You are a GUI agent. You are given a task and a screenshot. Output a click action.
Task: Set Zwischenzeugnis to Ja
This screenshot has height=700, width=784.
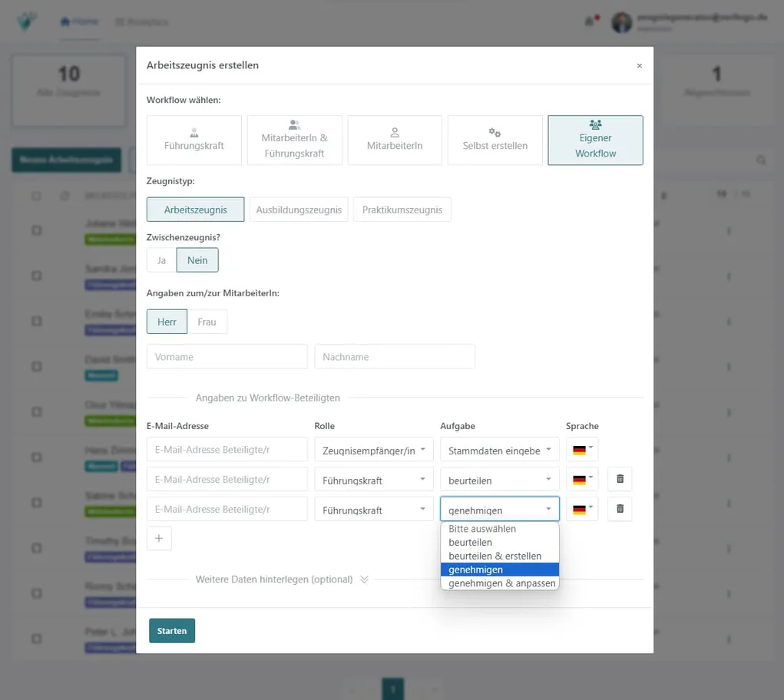(x=161, y=260)
